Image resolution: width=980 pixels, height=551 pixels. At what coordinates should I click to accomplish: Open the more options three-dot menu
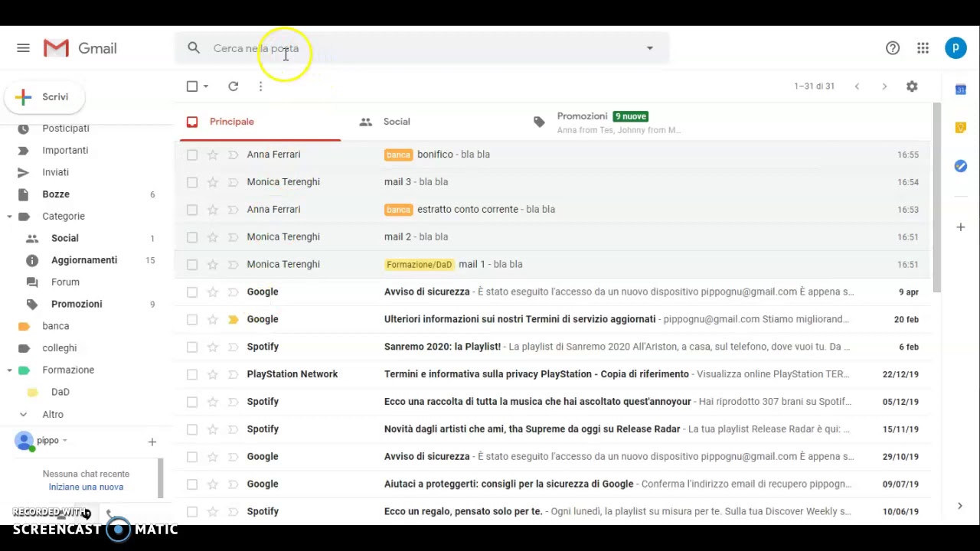[x=260, y=86]
